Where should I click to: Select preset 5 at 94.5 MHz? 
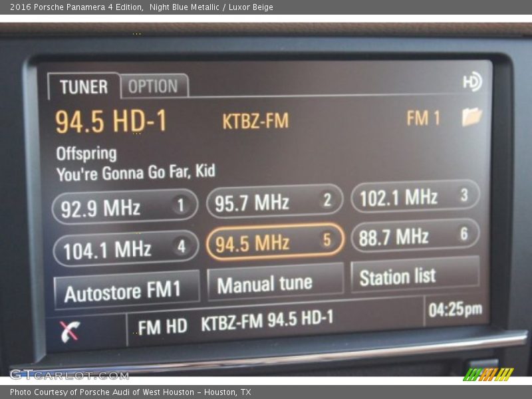(275, 241)
